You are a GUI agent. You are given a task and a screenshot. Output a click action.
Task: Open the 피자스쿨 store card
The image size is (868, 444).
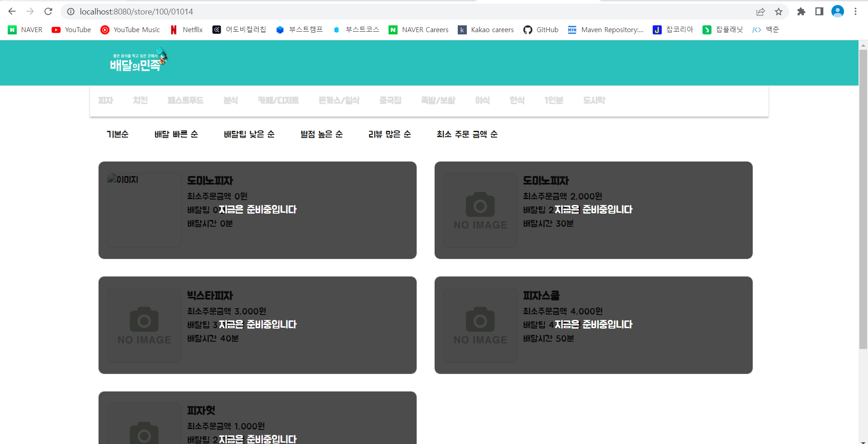[x=593, y=325]
